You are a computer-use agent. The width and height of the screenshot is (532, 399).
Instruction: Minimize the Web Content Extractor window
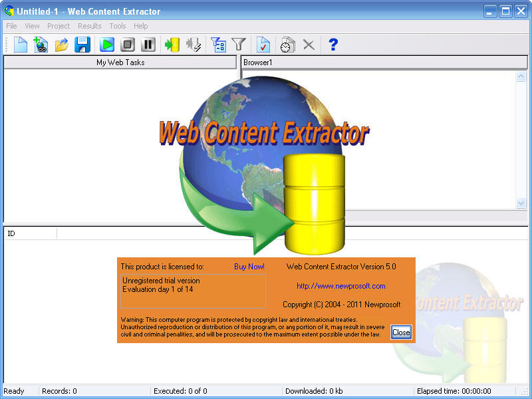[x=489, y=11]
